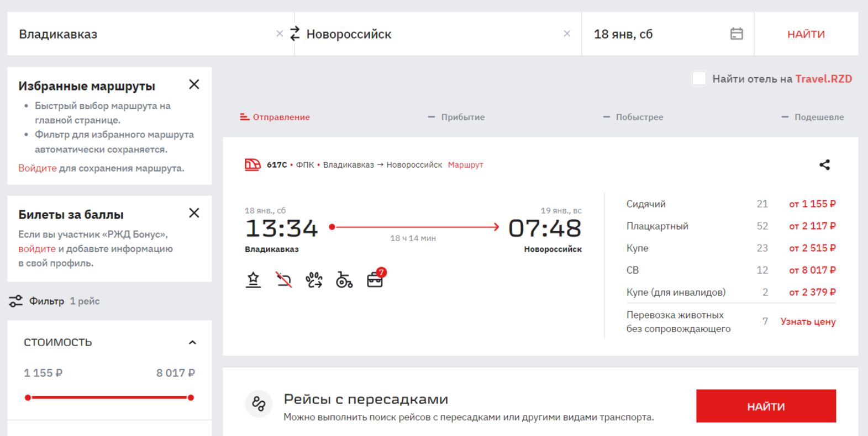Click the crossed-out red service icon

tap(283, 280)
